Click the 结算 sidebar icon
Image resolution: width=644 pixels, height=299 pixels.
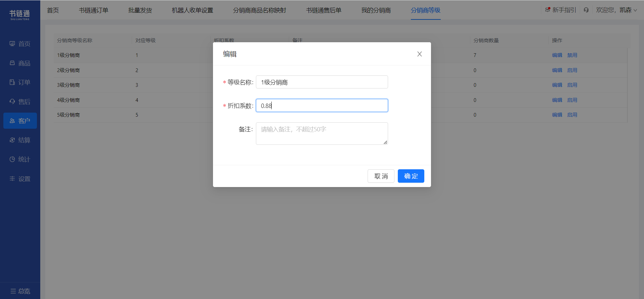(12, 140)
